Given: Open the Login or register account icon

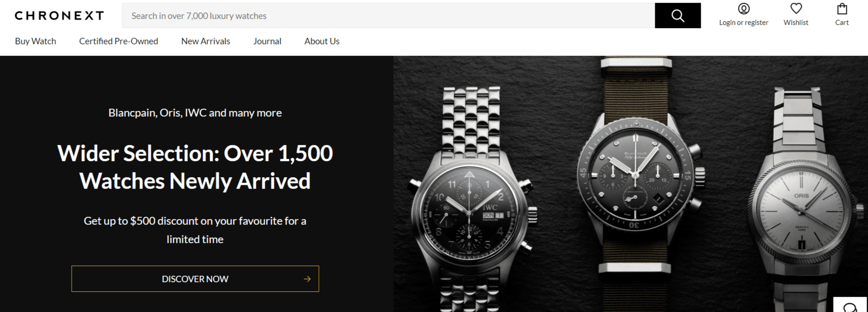Looking at the screenshot, I should [743, 8].
